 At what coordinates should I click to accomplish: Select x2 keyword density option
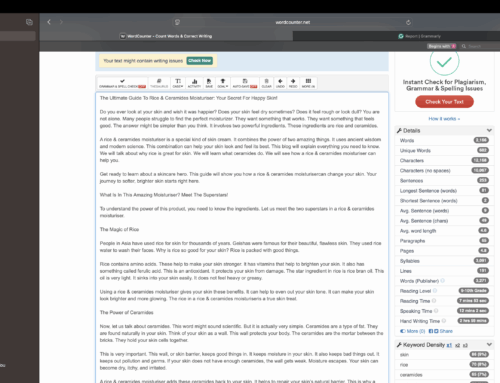pyautogui.click(x=458, y=345)
